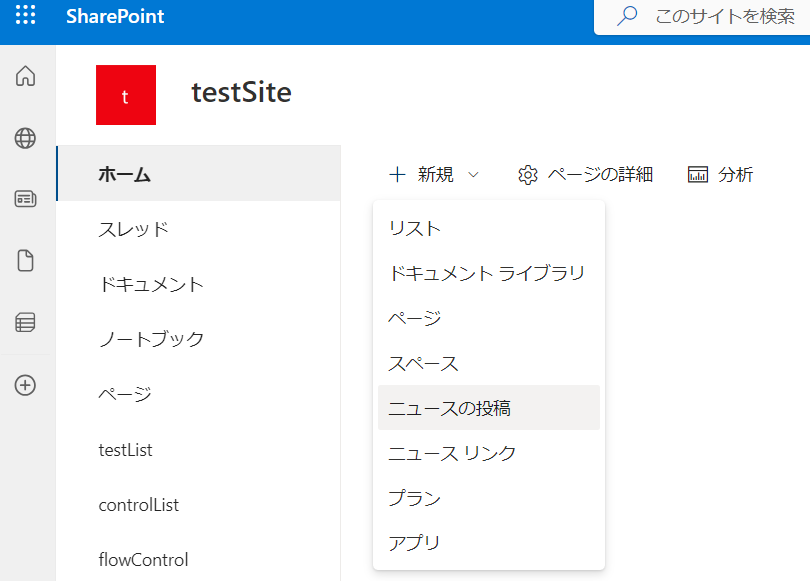Open the 分析 analytics chart button
Viewport: 810px width, 581px height.
(x=720, y=175)
